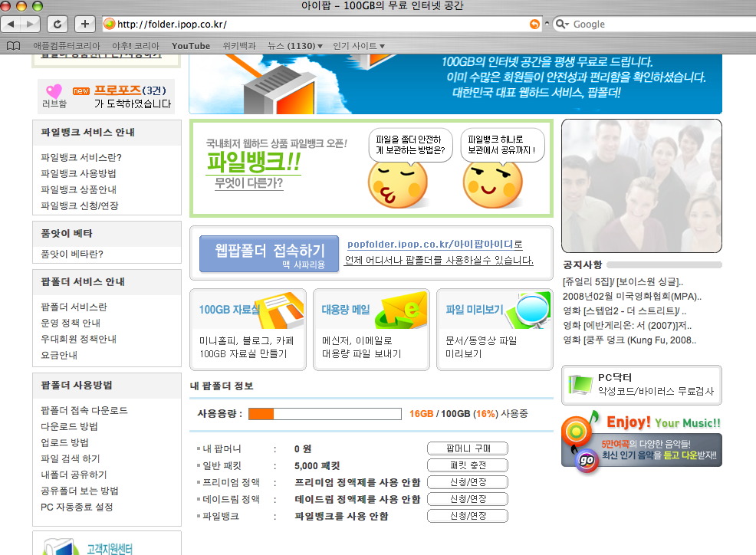The height and width of the screenshot is (555, 756).
Task: Click 신청/연장 for 데이드림 정액
Action: 468,499
